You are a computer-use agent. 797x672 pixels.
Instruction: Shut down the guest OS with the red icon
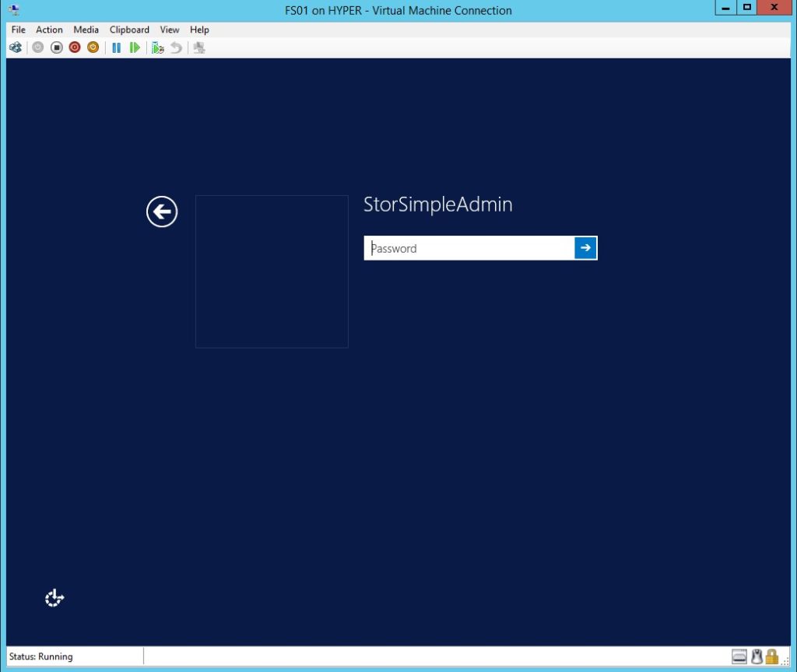[x=73, y=47]
